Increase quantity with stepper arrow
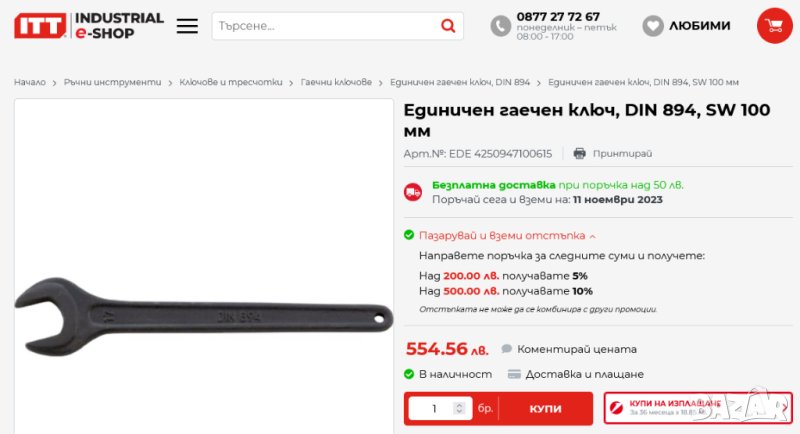 [459, 405]
